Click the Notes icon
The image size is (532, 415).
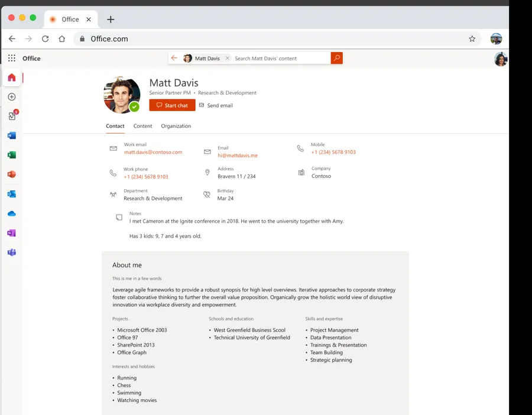tap(119, 217)
